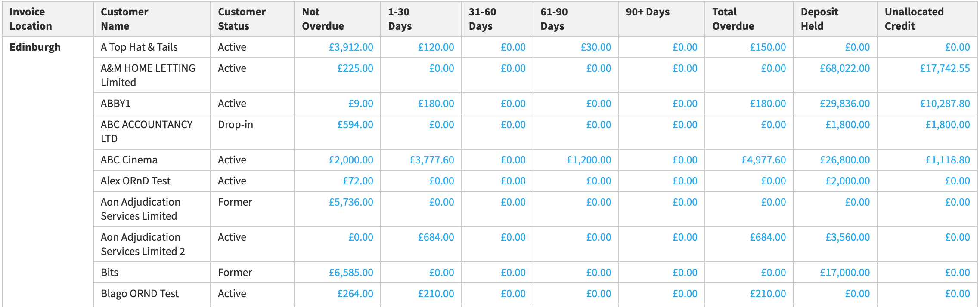The height and width of the screenshot is (307, 980).
Task: Open Alex ORnD Test deposit held £2,000.00
Action: (x=848, y=181)
